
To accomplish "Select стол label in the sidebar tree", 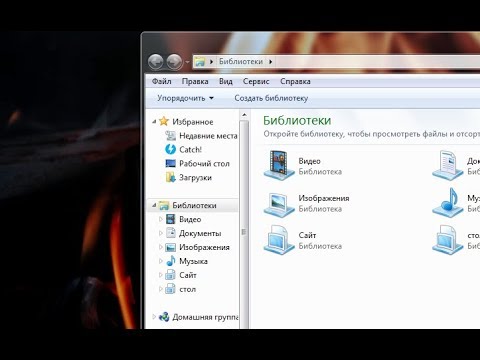I will pos(187,289).
